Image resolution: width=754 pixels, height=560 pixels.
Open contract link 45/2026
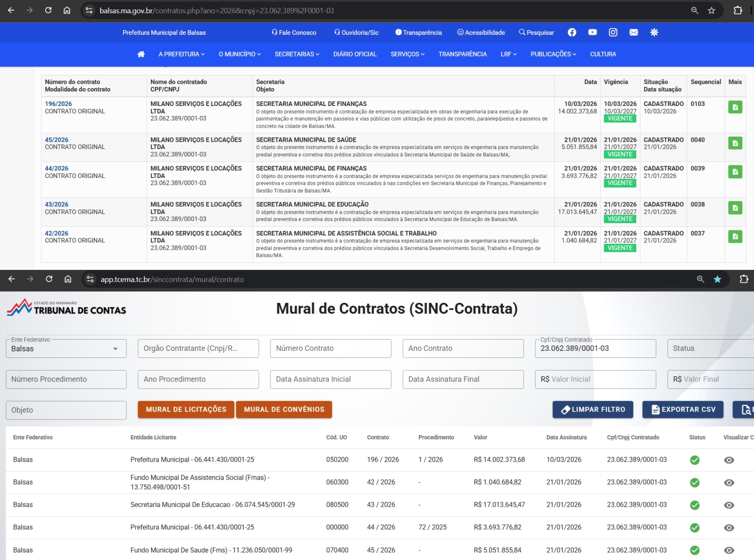click(x=57, y=140)
